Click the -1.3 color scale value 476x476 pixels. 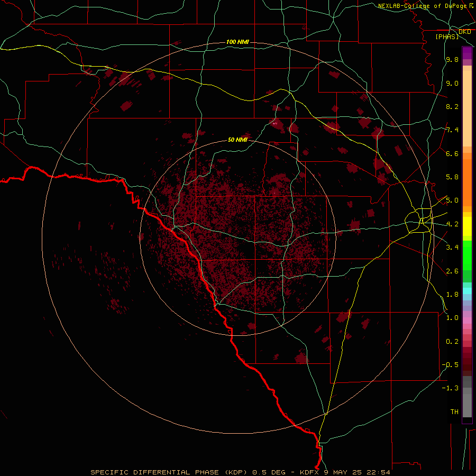click(450, 388)
